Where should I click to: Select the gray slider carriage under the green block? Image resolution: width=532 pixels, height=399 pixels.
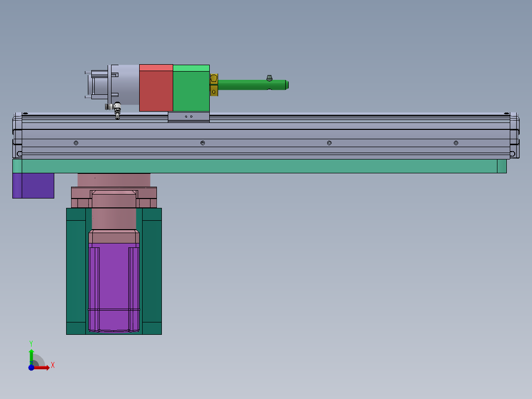tap(189, 117)
